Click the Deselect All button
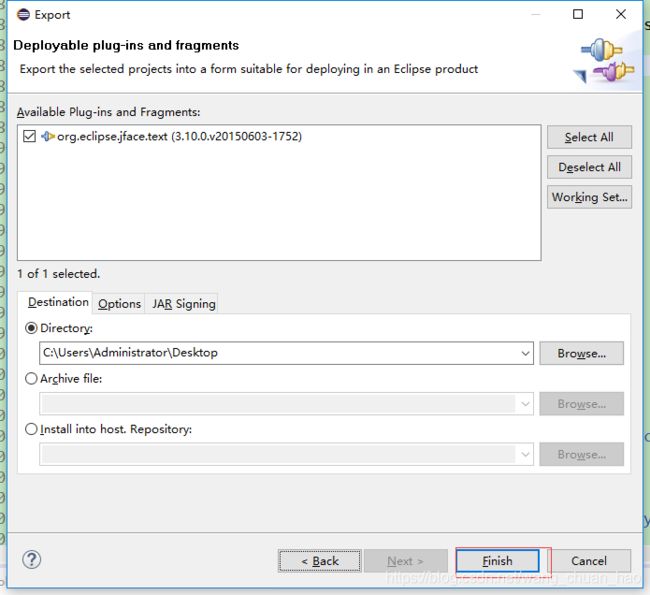650x595 pixels. coord(589,167)
